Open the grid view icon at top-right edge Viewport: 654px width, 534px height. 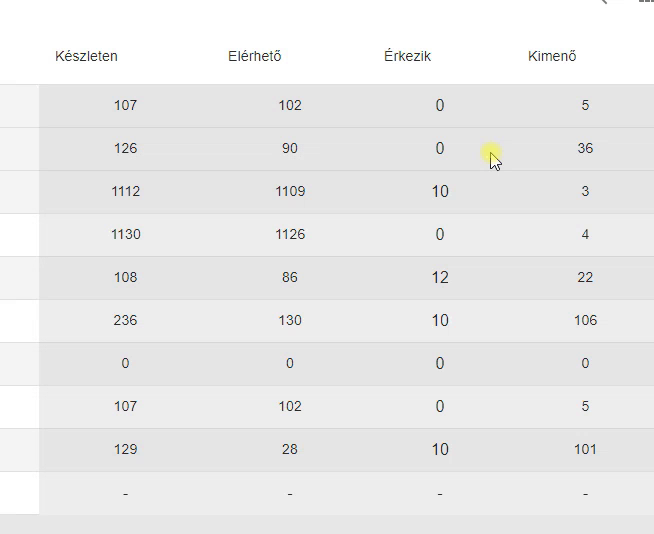646,1
